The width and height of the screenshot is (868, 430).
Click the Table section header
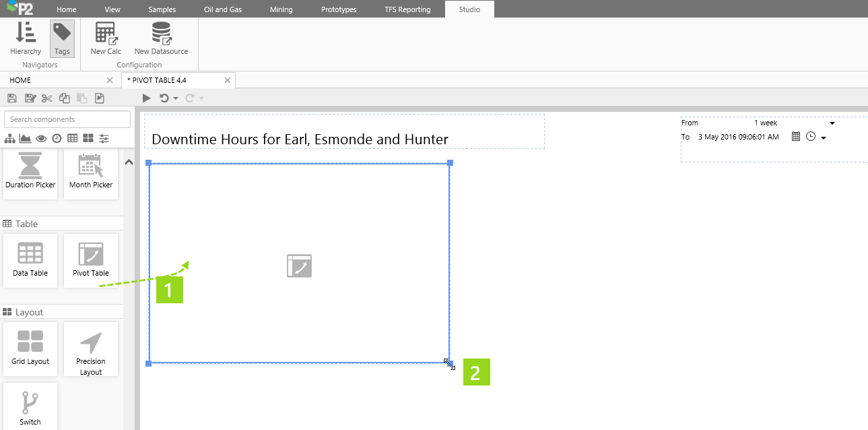(x=62, y=224)
